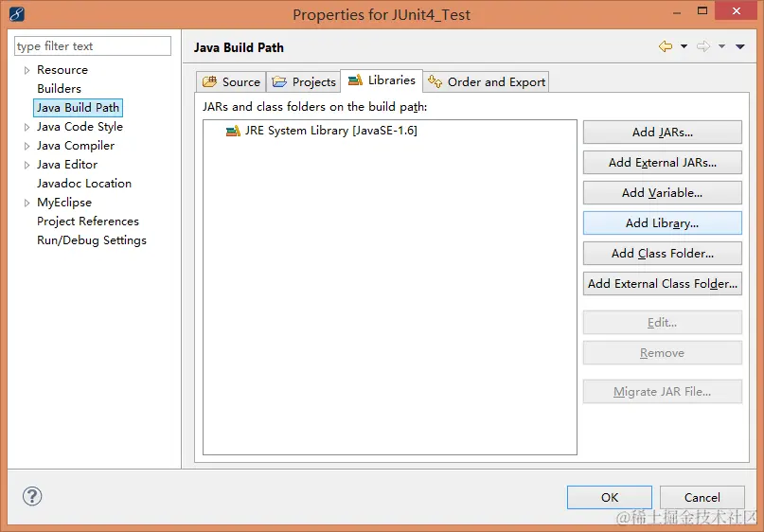Screen dimensions: 764x532
Task: Click the Projects tab folder icon
Action: click(x=279, y=81)
